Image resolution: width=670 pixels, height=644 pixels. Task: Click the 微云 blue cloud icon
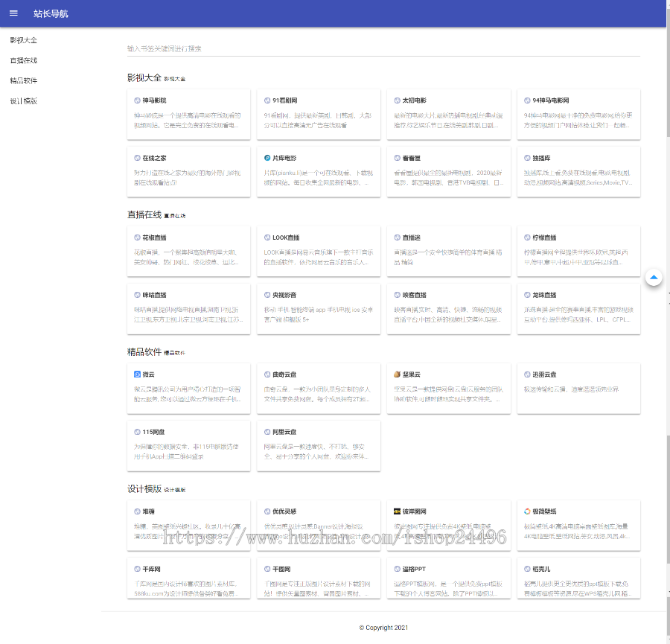coord(137,374)
